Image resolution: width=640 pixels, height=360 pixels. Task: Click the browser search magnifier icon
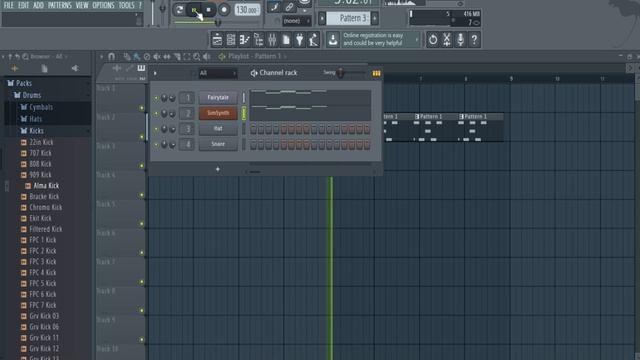click(x=25, y=56)
